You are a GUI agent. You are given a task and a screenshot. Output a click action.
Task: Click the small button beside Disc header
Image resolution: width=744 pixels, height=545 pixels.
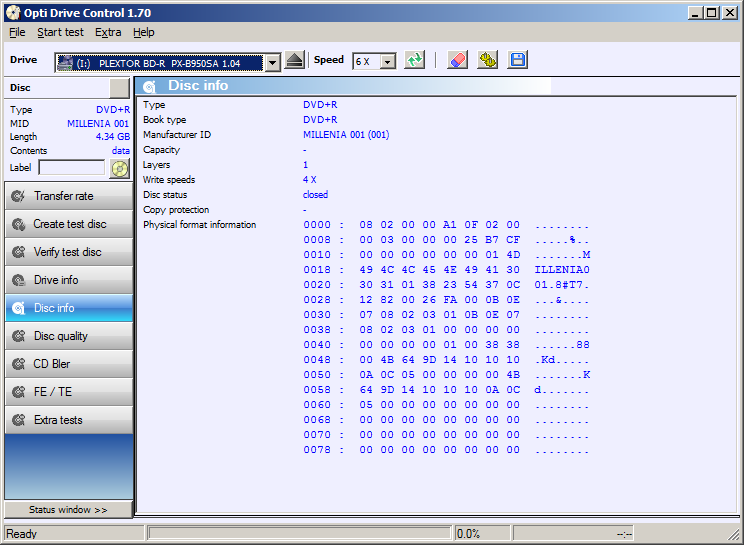[x=119, y=88]
